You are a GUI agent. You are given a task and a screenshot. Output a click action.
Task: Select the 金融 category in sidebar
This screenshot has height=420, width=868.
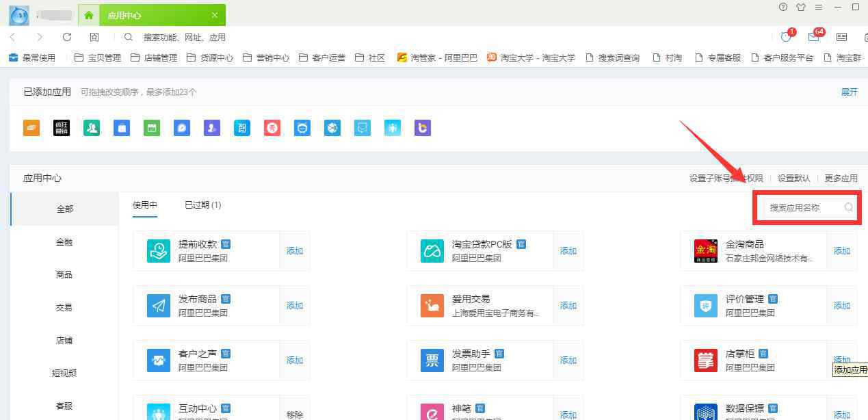(64, 242)
